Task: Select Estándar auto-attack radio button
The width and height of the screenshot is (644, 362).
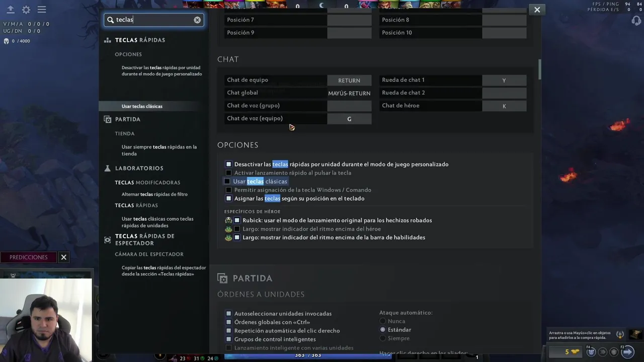Action: click(383, 329)
